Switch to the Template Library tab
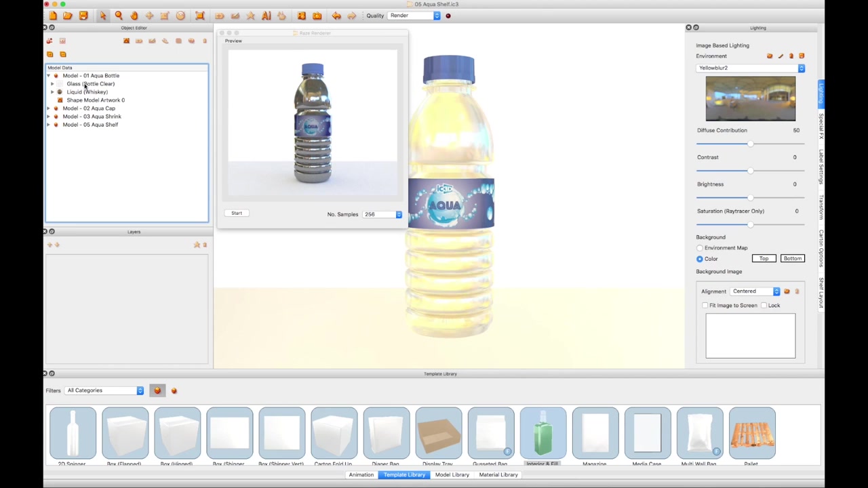868x488 pixels. [x=404, y=474]
